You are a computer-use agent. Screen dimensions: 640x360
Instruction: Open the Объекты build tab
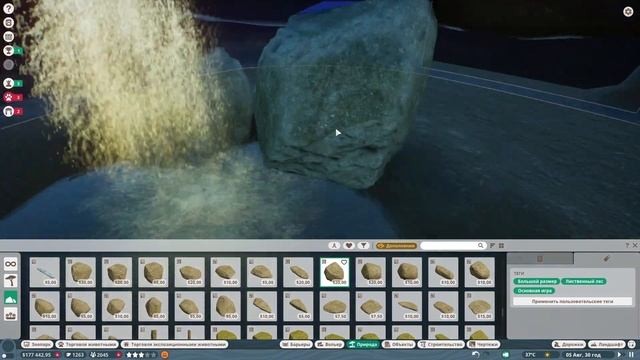point(398,344)
